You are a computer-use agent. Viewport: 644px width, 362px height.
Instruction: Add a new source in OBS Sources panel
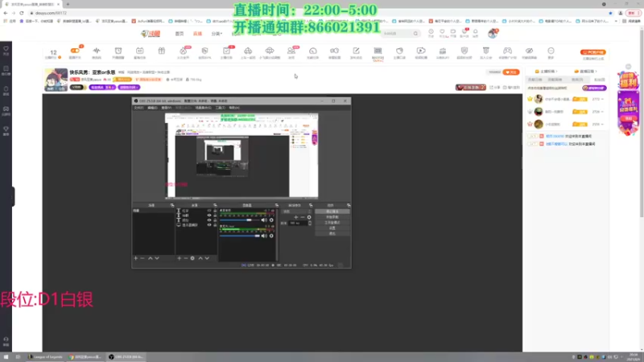pyautogui.click(x=179, y=258)
